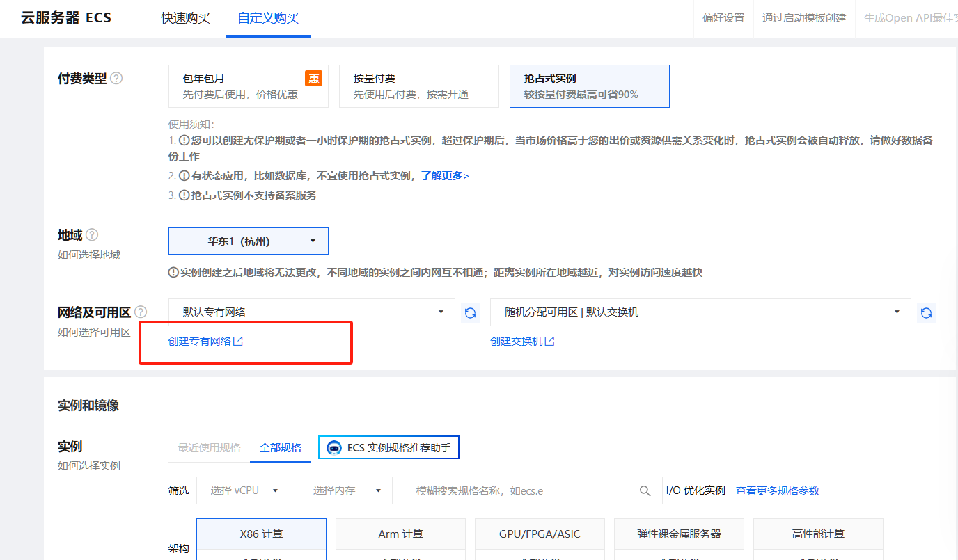
Task: Click the robot icon of ECS 实例规格推荐助手
Action: tap(334, 448)
